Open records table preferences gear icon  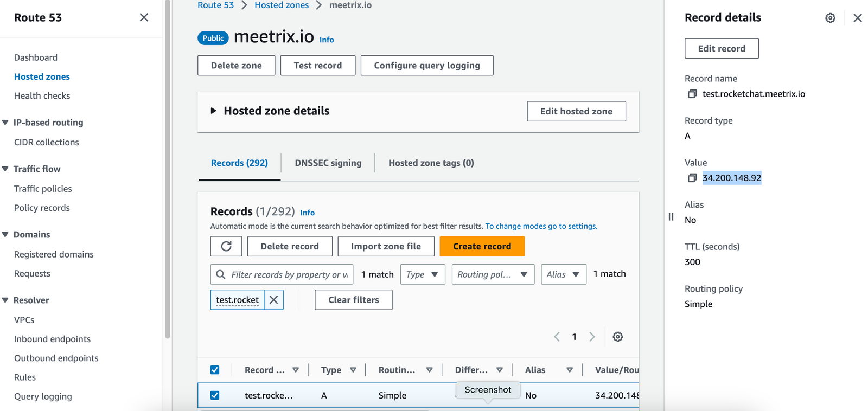point(617,337)
